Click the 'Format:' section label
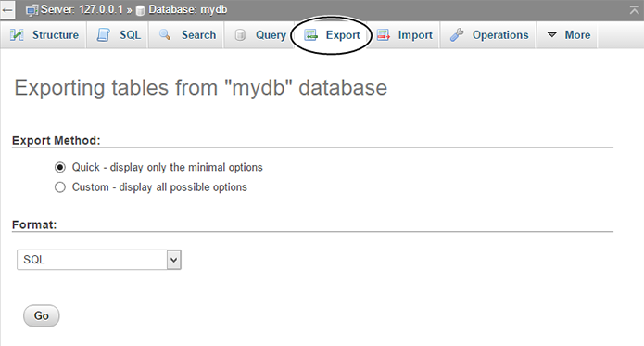 pyautogui.click(x=34, y=224)
